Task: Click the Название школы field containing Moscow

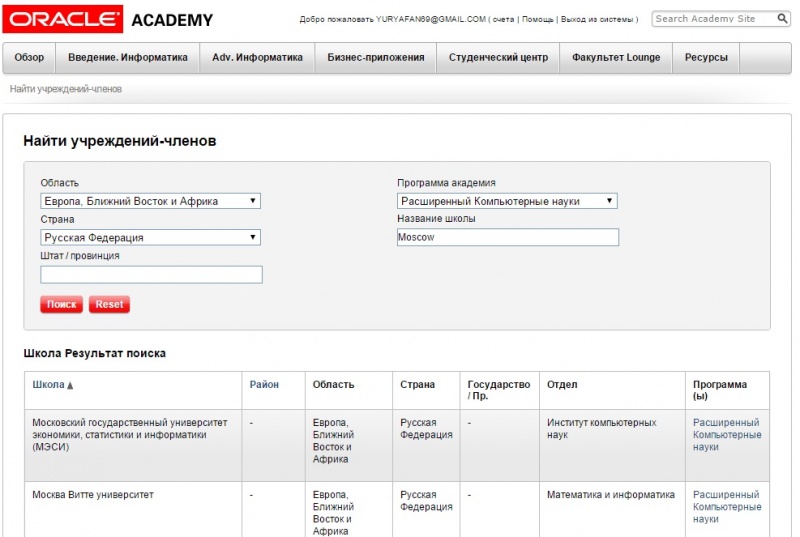Action: 508,237
